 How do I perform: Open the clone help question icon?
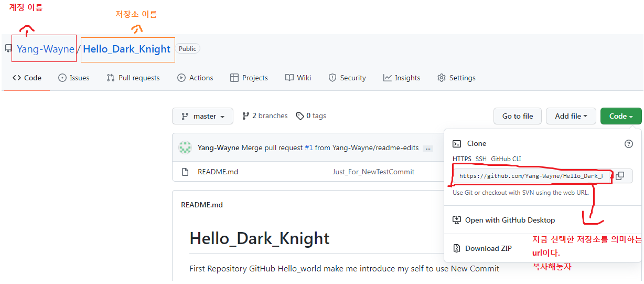click(629, 144)
